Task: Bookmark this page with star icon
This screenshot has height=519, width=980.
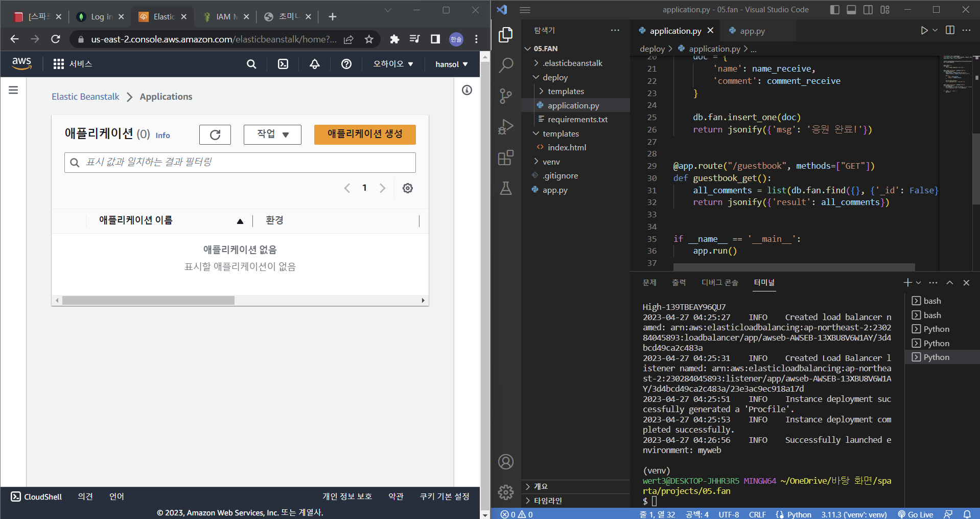Action: (369, 39)
